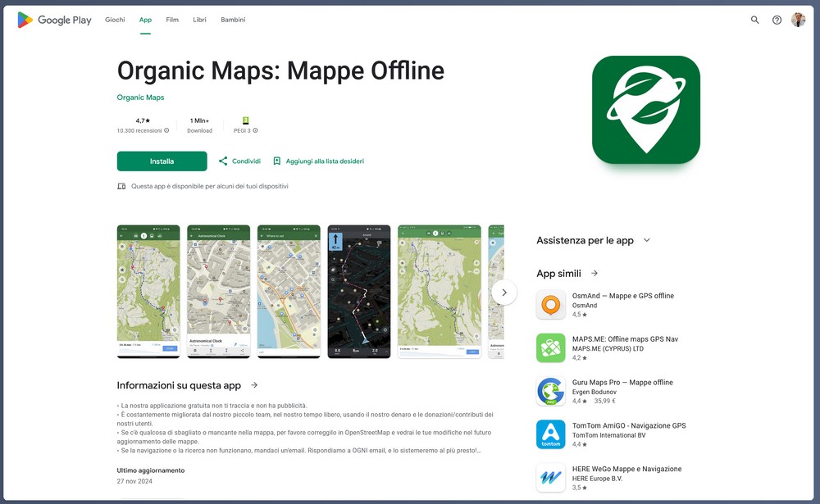The height and width of the screenshot is (504, 820).
Task: Click the OsmAnd app icon
Action: coord(550,305)
